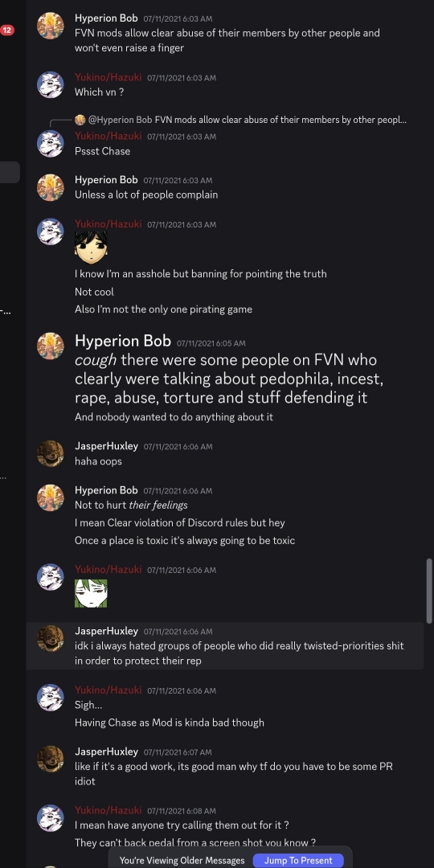The height and width of the screenshot is (868, 434).
Task: Open the green-haired emoji sticker image
Action: [91, 593]
